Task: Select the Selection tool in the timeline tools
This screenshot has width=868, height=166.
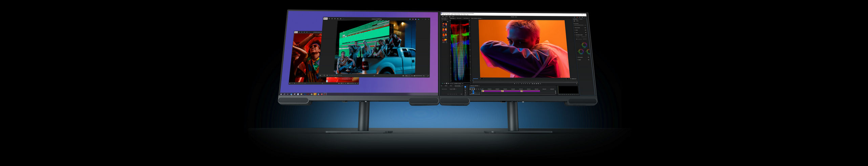Action: point(465,87)
